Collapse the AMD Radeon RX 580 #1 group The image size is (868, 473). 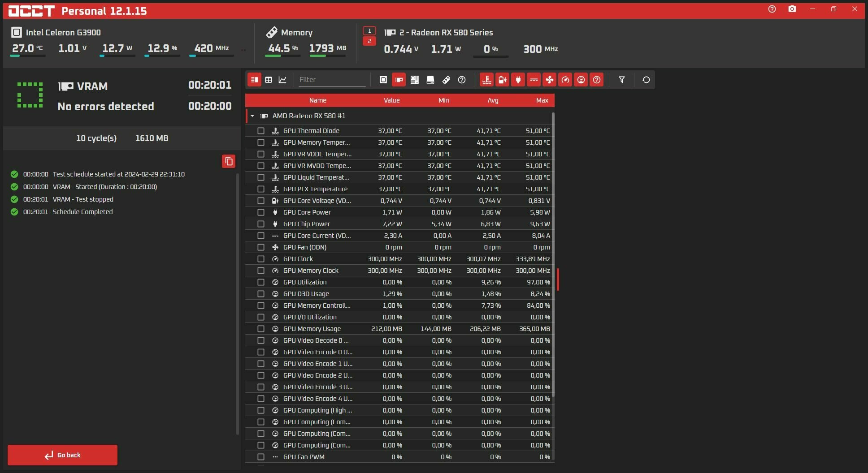pyautogui.click(x=252, y=116)
